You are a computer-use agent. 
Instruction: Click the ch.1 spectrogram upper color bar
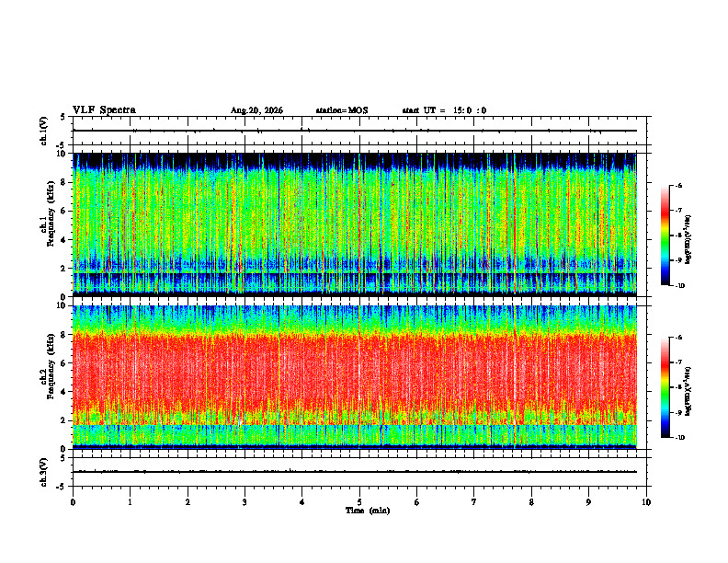pyautogui.click(x=665, y=236)
